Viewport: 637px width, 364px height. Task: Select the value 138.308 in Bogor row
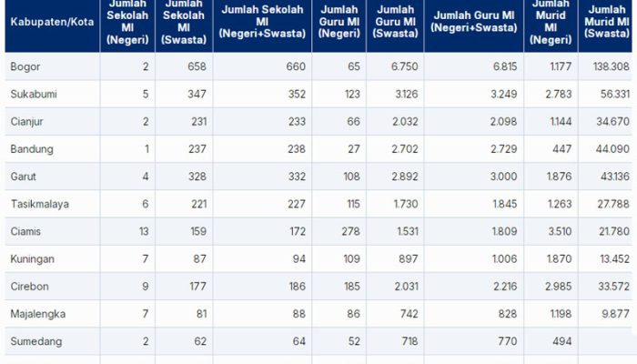(611, 66)
